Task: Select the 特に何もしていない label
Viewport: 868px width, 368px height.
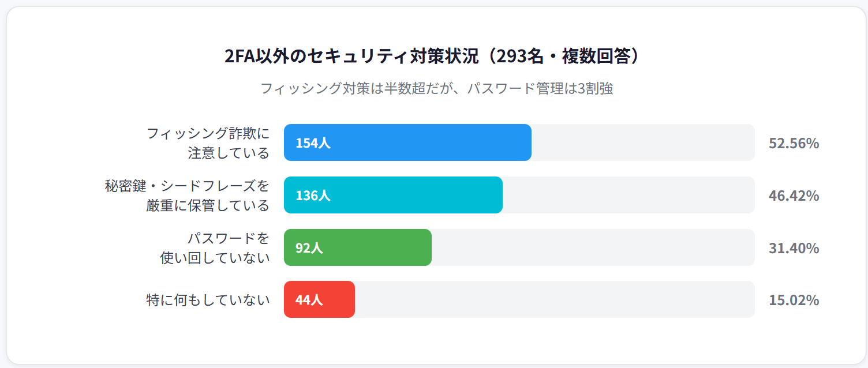Action: coord(208,300)
